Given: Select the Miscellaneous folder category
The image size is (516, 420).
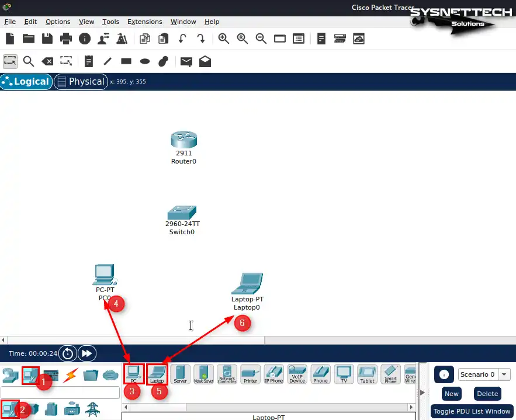Looking at the screenshot, I should pos(91,375).
